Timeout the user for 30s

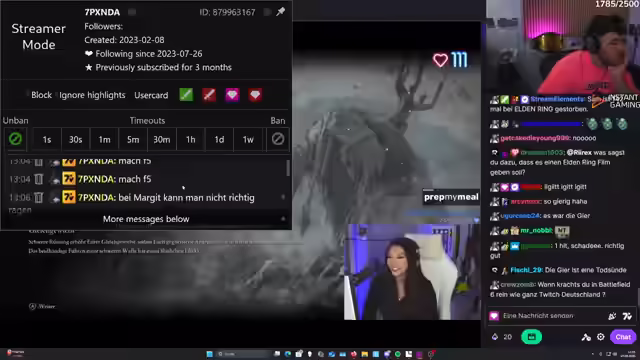click(76, 140)
